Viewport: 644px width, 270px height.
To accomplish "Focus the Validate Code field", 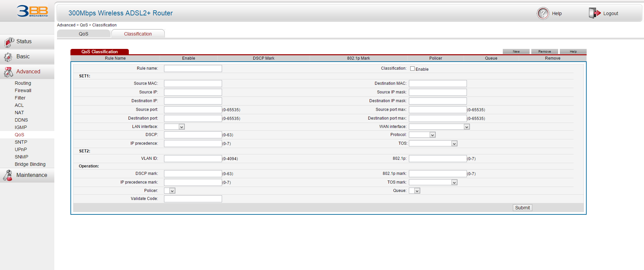I will (x=193, y=199).
